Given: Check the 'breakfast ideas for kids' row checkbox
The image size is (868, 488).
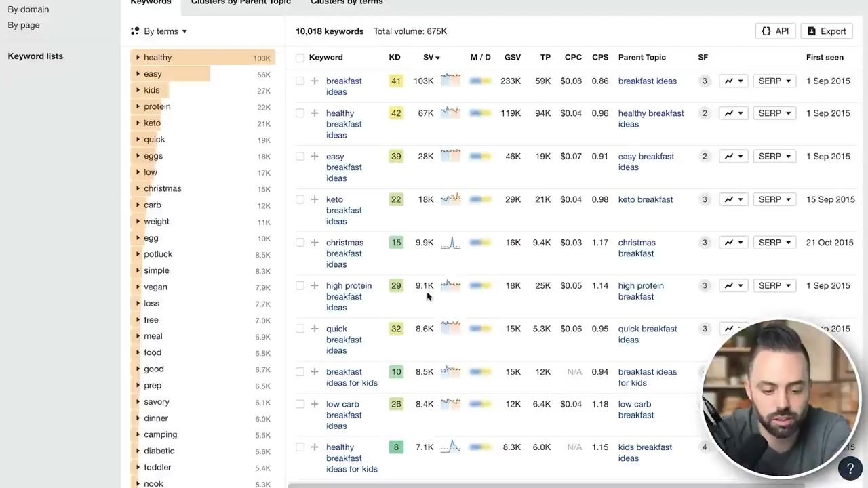Looking at the screenshot, I should tap(300, 372).
